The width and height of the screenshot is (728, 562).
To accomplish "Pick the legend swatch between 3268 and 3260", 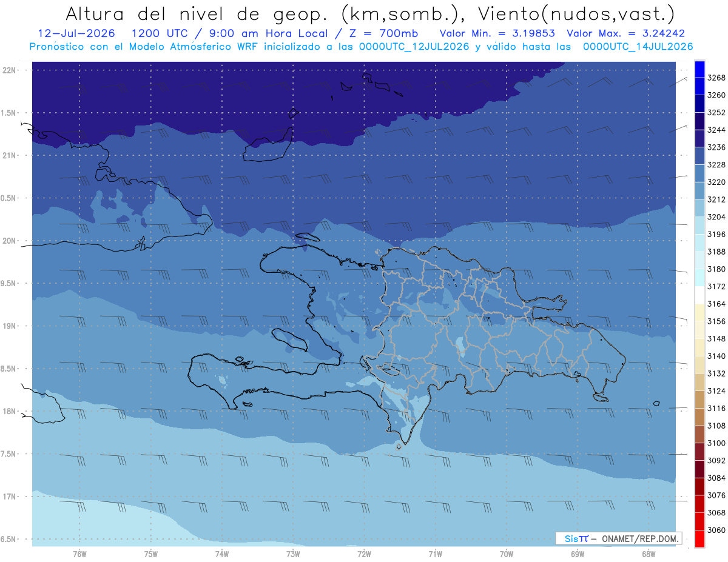I will (x=699, y=87).
